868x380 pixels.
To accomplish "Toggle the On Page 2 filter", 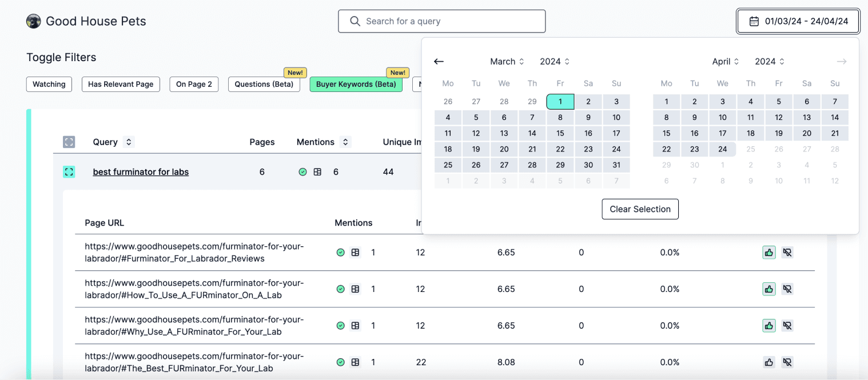I will (194, 84).
